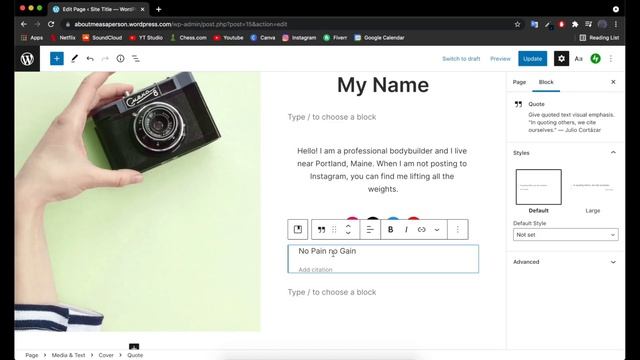
Task: Click the Add citation field
Action: point(315,269)
